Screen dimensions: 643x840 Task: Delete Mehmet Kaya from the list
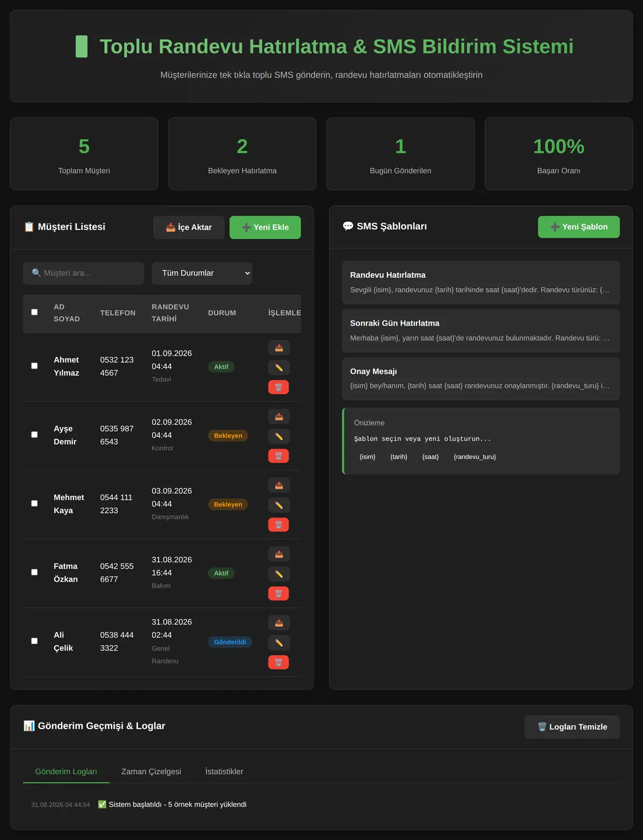(x=279, y=524)
